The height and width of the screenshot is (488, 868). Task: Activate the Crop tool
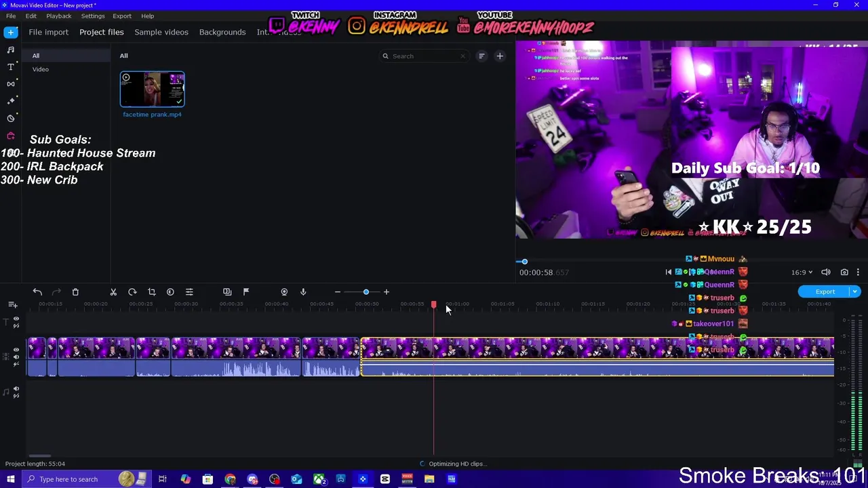point(151,292)
